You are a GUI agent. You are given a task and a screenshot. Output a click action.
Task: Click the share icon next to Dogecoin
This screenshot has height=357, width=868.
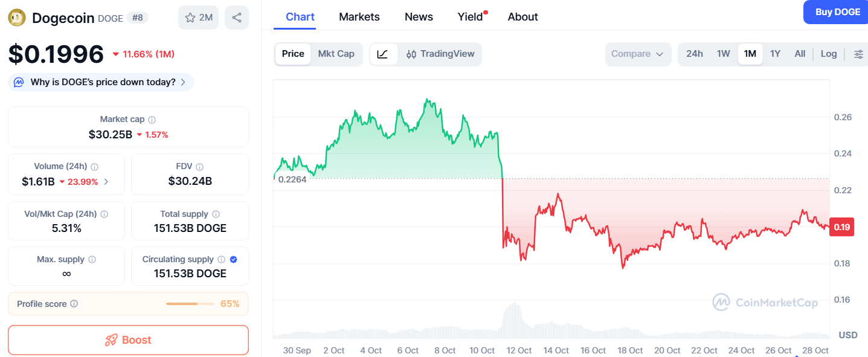236,18
